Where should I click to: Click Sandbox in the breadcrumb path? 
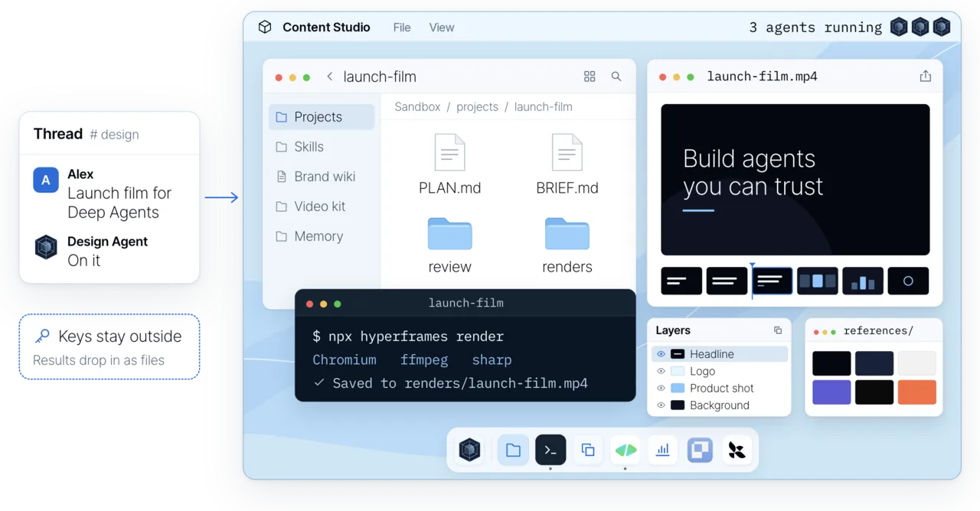417,107
